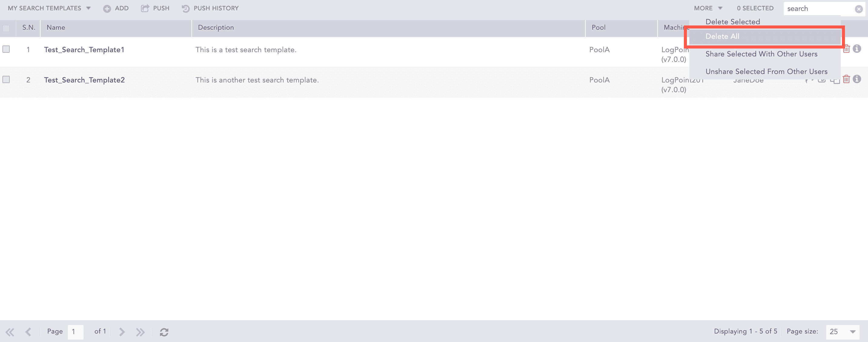Viewport: 868px width, 342px height.
Task: Toggle the select-all header checkbox
Action: point(6,28)
